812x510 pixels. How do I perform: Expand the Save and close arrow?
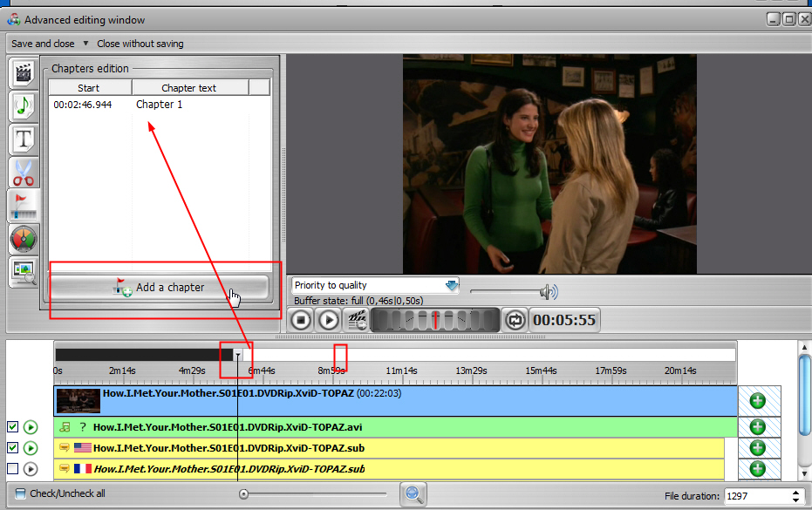click(x=85, y=44)
